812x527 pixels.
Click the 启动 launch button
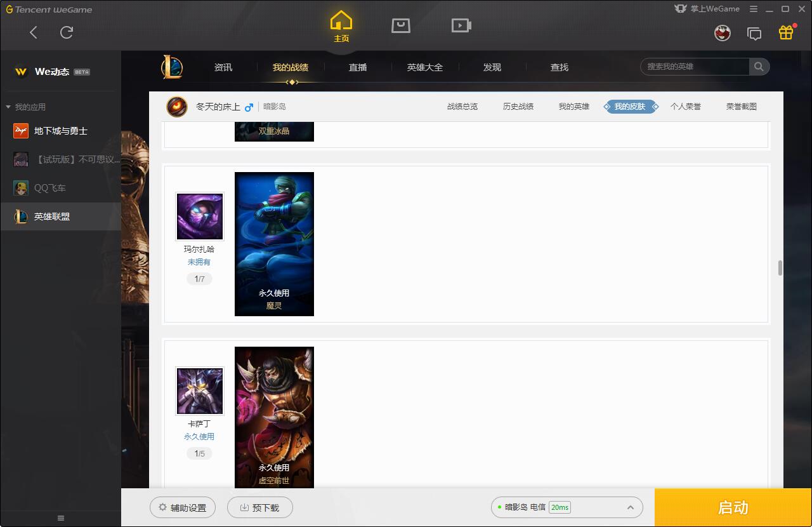coord(733,507)
